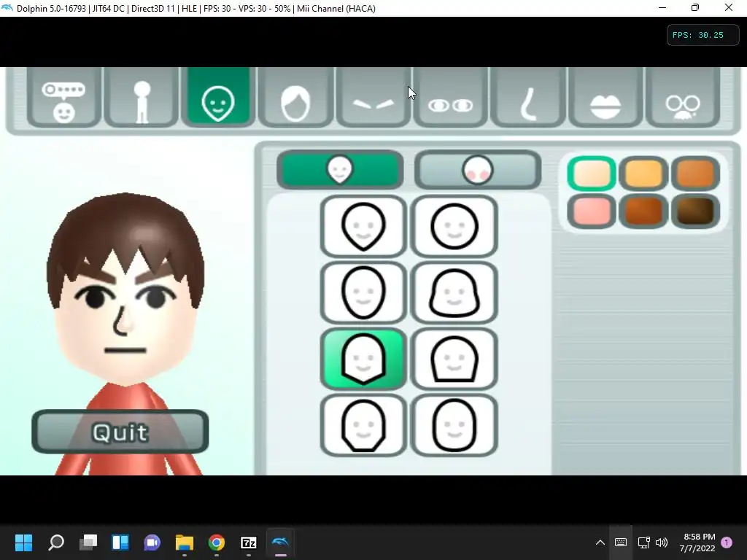Open the eyebrows tab
The width and height of the screenshot is (747, 560).
tap(373, 98)
